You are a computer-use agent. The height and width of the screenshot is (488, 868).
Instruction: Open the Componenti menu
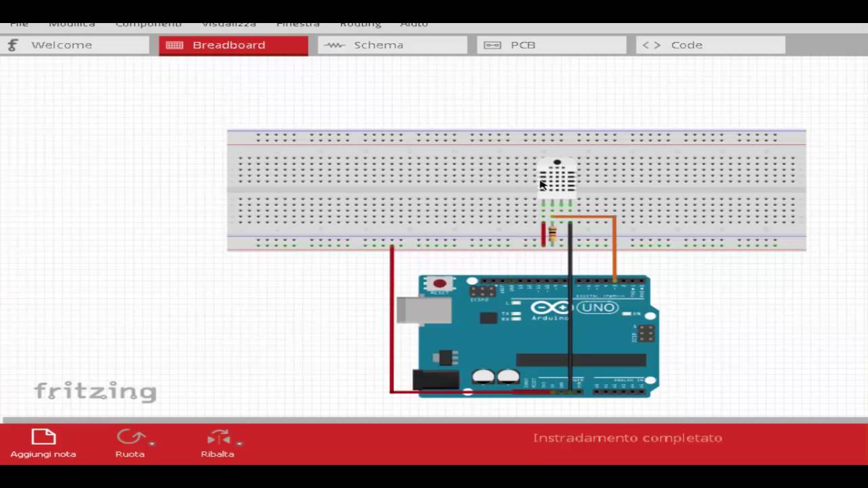149,24
